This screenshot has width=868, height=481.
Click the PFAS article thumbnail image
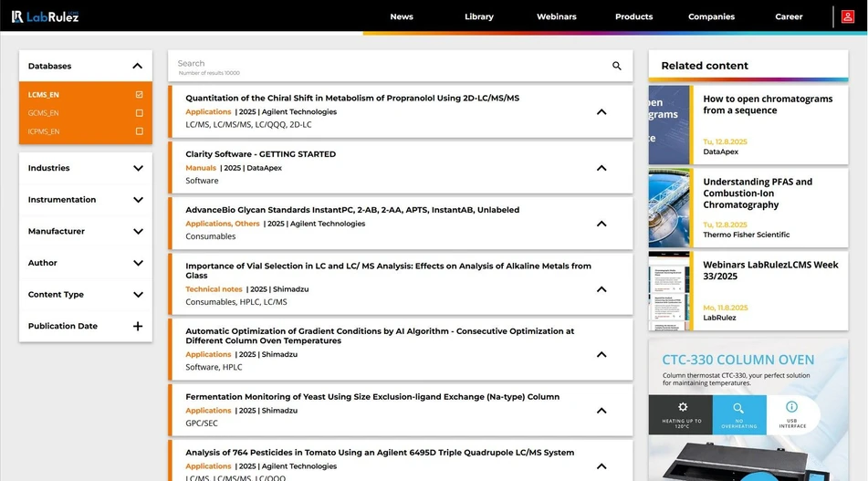[669, 207]
